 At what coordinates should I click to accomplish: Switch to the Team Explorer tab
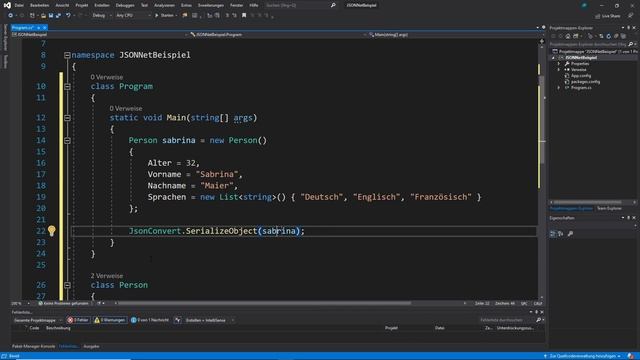click(609, 209)
